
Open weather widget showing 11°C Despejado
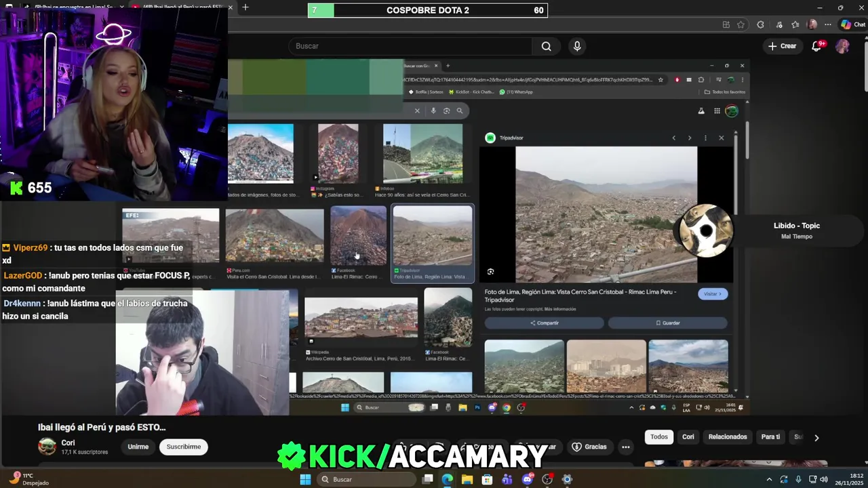(x=30, y=479)
